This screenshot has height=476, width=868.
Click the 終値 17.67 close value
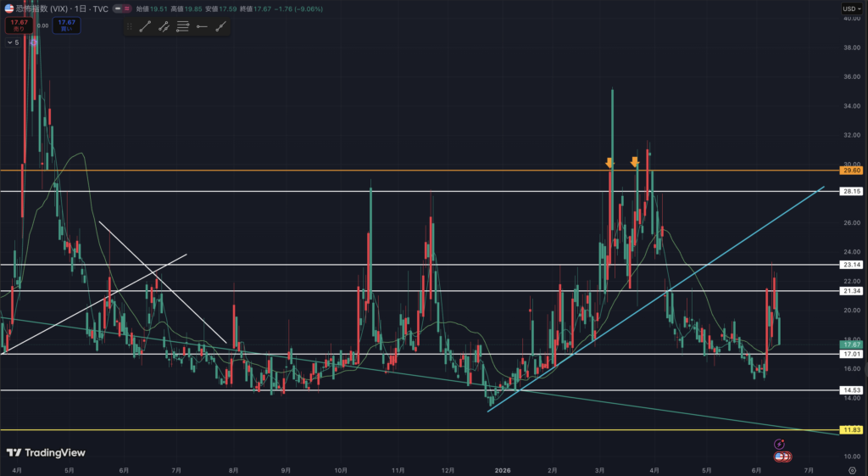pyautogui.click(x=255, y=8)
